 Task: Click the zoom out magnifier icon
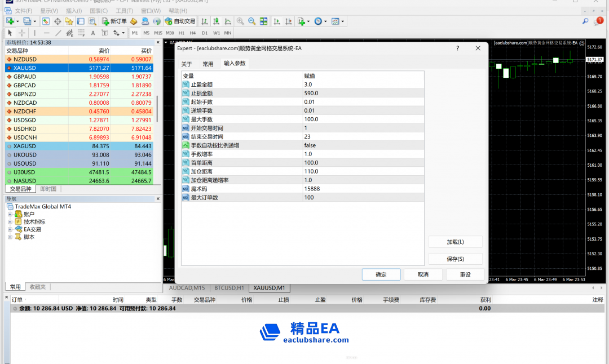coord(251,21)
